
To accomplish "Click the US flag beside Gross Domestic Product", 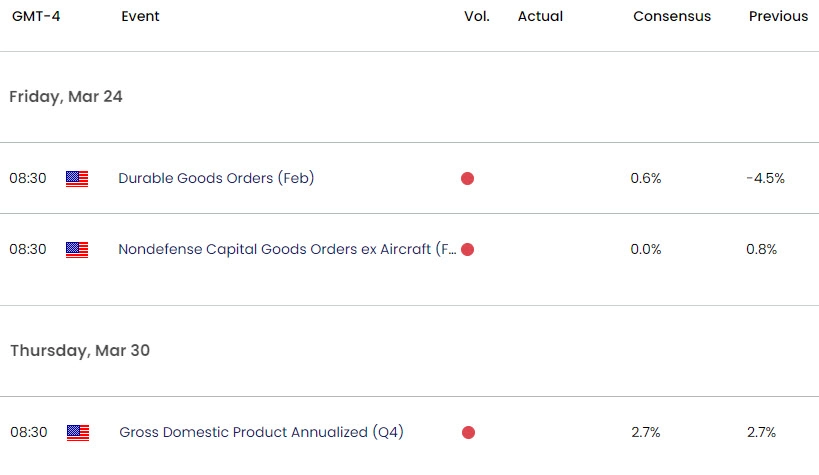I will click(78, 433).
